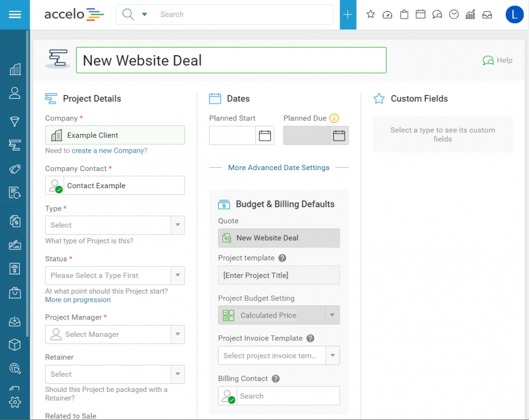Screen dimensions: 529x420
Task: Click the Planned Start calendar picker icon
Action: click(x=264, y=136)
